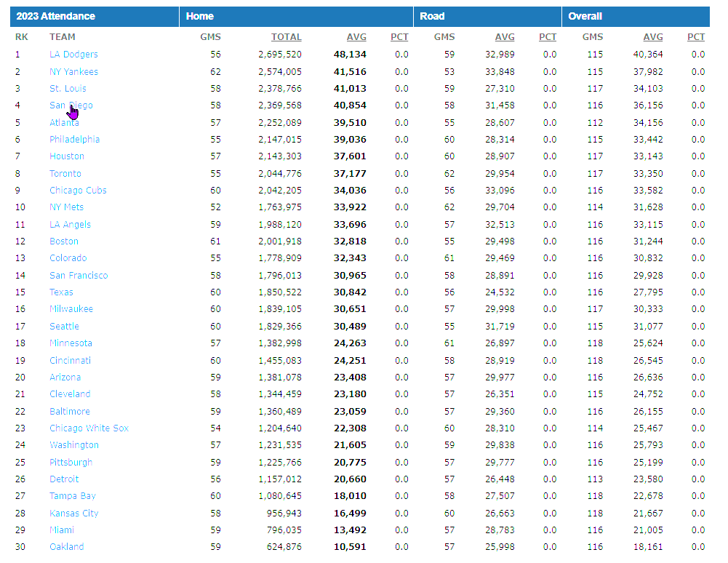Sort by Road AVG column header

coord(504,37)
